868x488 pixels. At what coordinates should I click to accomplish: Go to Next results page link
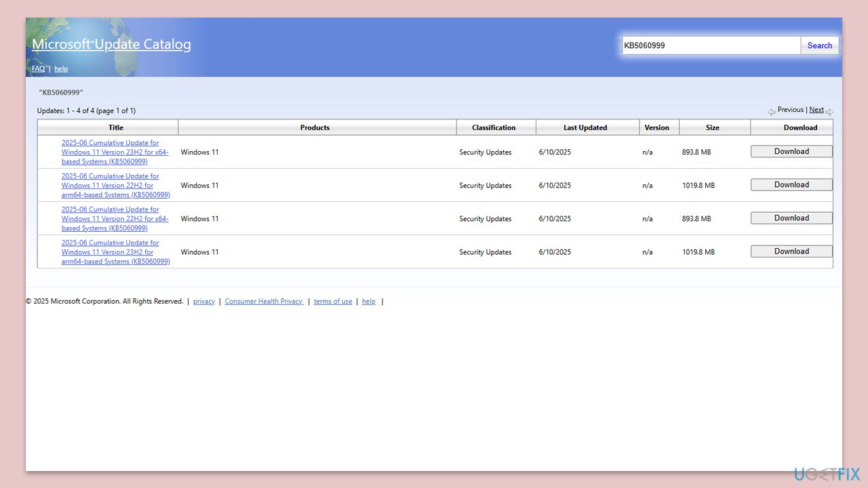point(816,110)
